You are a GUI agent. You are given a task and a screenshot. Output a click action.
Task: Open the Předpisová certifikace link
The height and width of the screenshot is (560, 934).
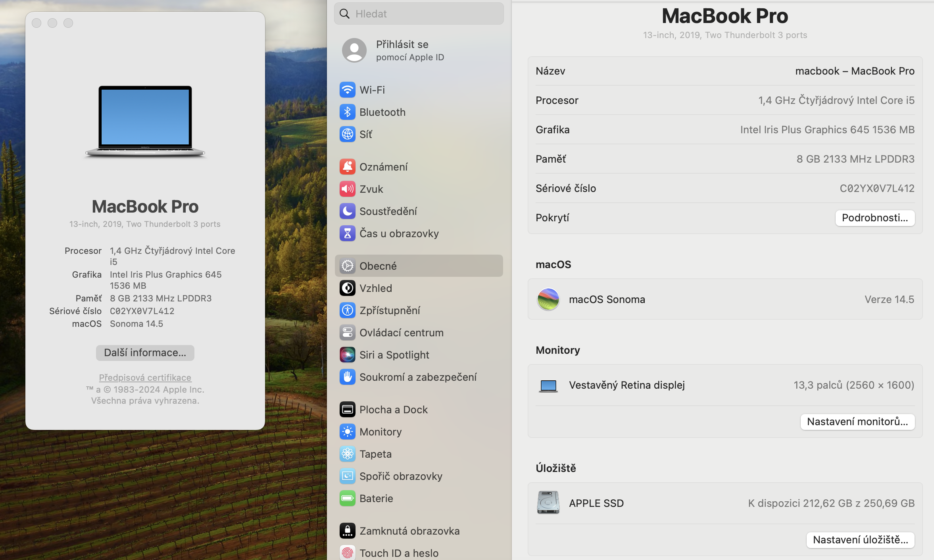(145, 378)
